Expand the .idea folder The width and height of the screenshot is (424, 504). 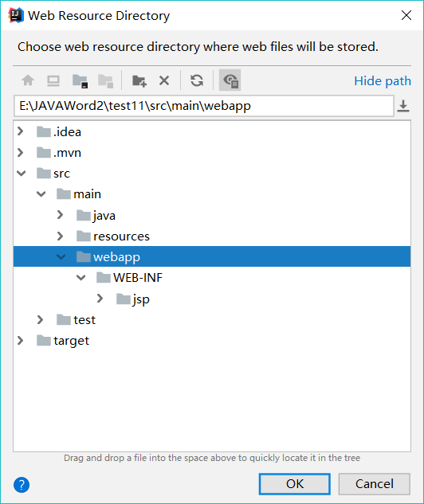(21, 131)
